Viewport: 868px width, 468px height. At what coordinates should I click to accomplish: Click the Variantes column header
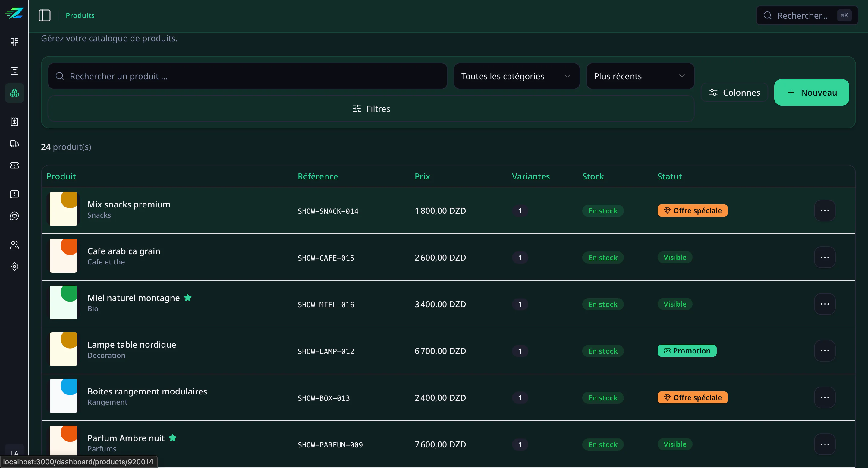click(x=531, y=176)
